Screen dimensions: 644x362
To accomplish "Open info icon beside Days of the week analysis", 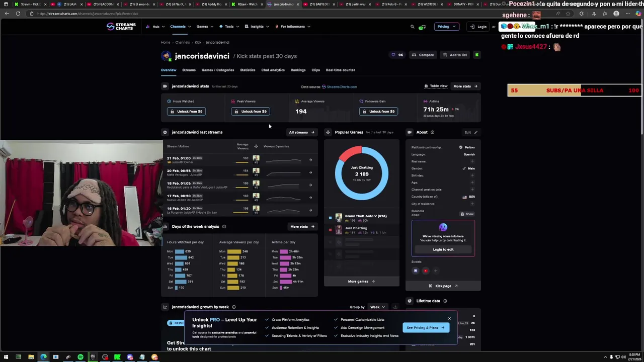I will pyautogui.click(x=224, y=227).
